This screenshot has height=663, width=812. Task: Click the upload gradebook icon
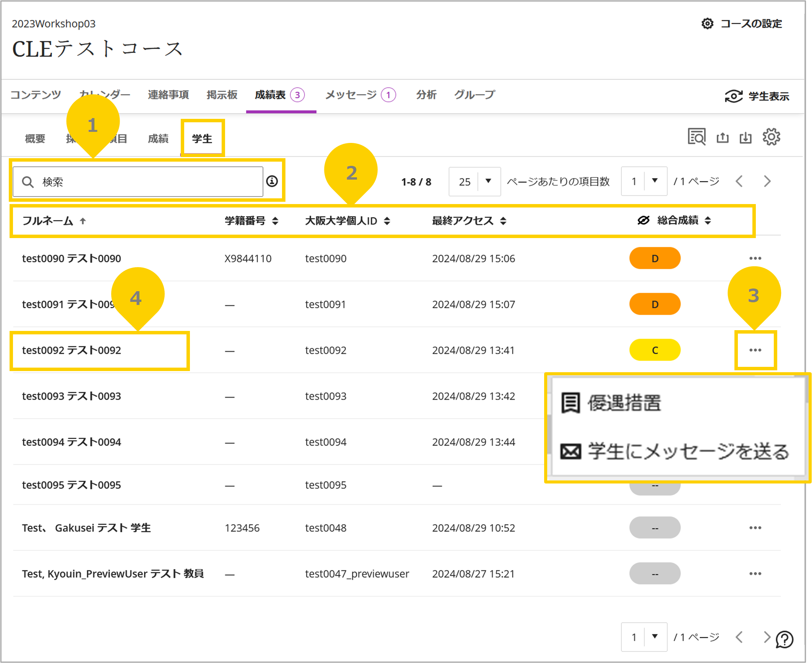coord(722,137)
